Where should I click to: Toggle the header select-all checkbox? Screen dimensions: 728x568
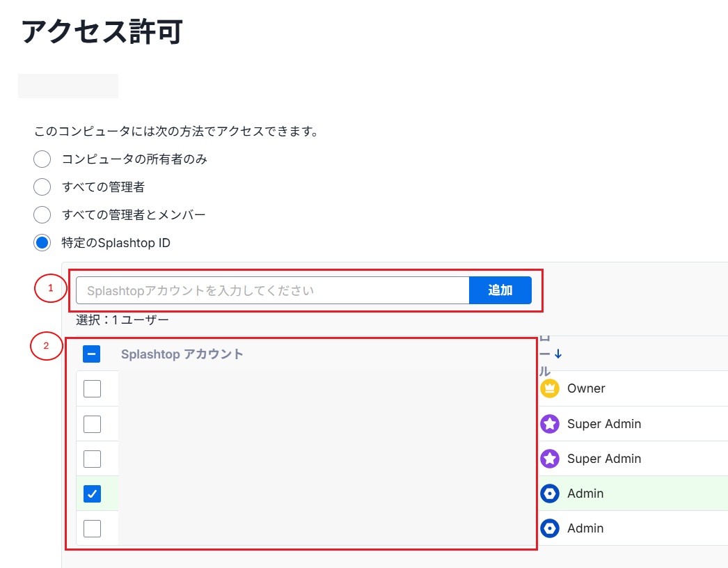tap(91, 354)
